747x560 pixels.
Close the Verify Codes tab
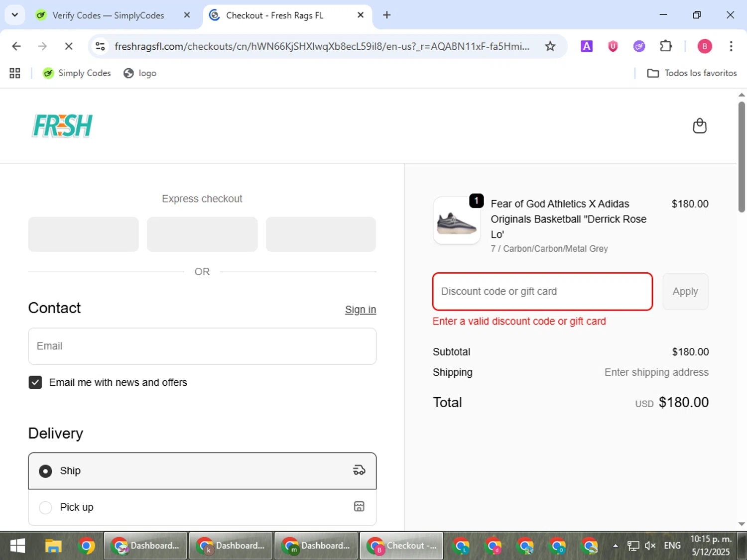tap(187, 15)
